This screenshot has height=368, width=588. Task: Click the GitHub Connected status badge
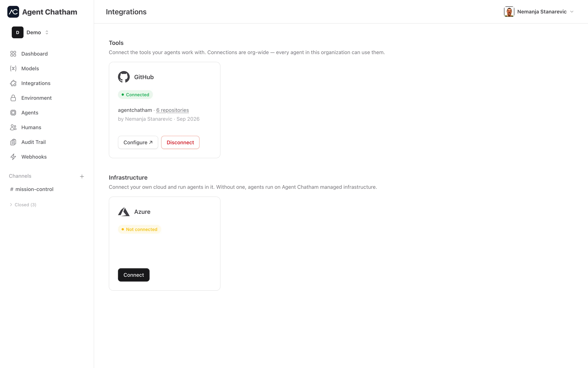point(135,95)
